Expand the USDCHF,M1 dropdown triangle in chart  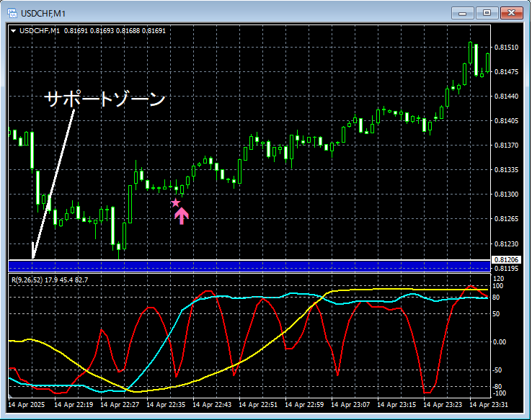click(x=13, y=31)
